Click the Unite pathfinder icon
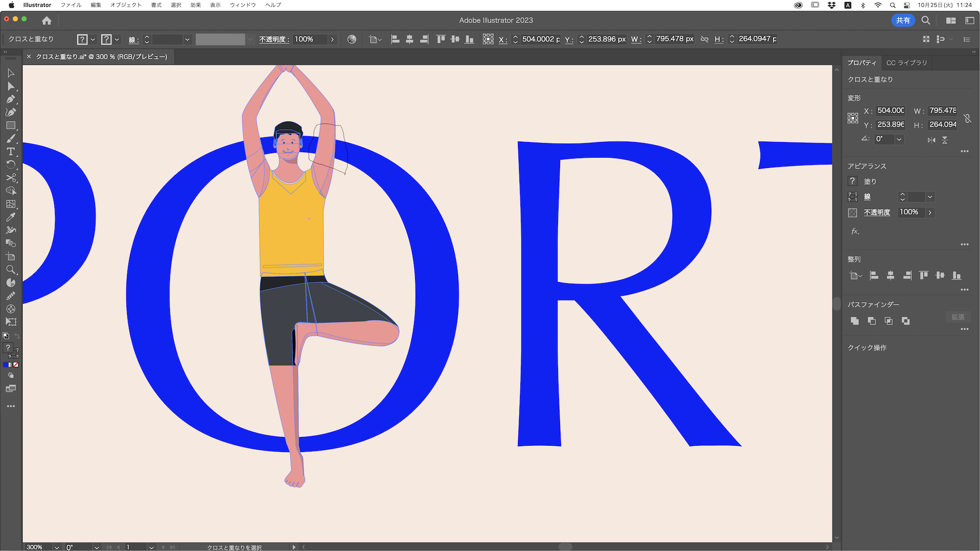The image size is (980, 551). point(855,321)
